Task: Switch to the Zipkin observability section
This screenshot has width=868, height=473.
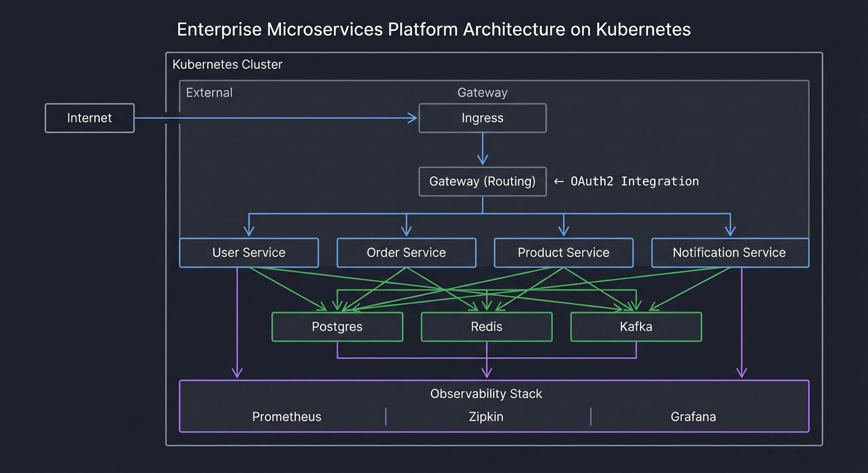Action: (486, 416)
